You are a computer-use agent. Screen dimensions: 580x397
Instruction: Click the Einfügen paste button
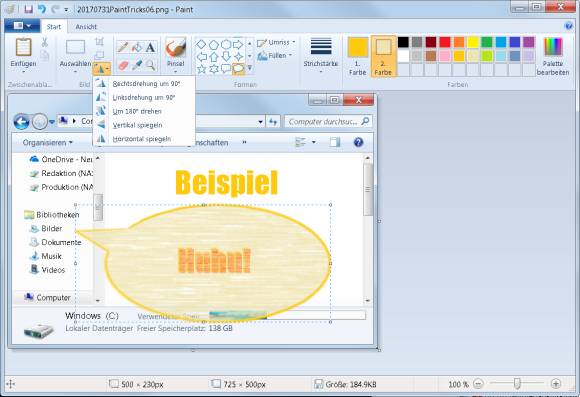(x=23, y=55)
